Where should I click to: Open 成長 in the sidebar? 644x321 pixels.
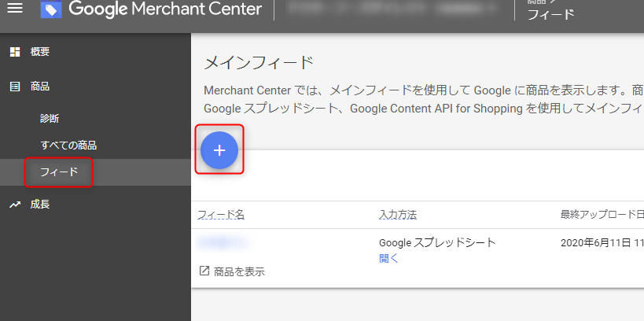click(x=40, y=205)
